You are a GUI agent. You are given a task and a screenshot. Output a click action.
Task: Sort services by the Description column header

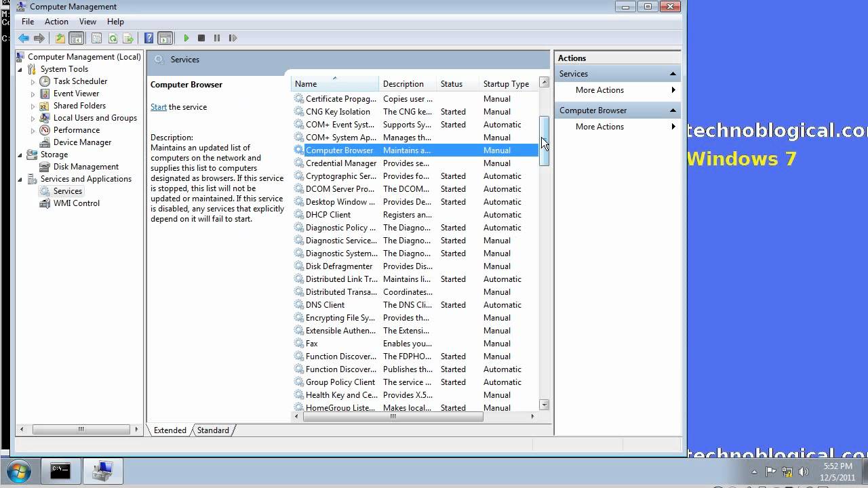point(408,84)
